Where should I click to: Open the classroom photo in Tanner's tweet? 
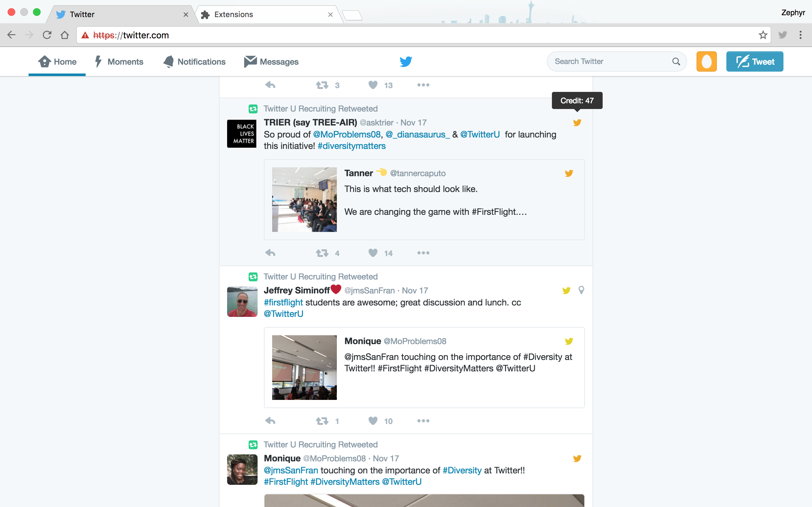[304, 200]
